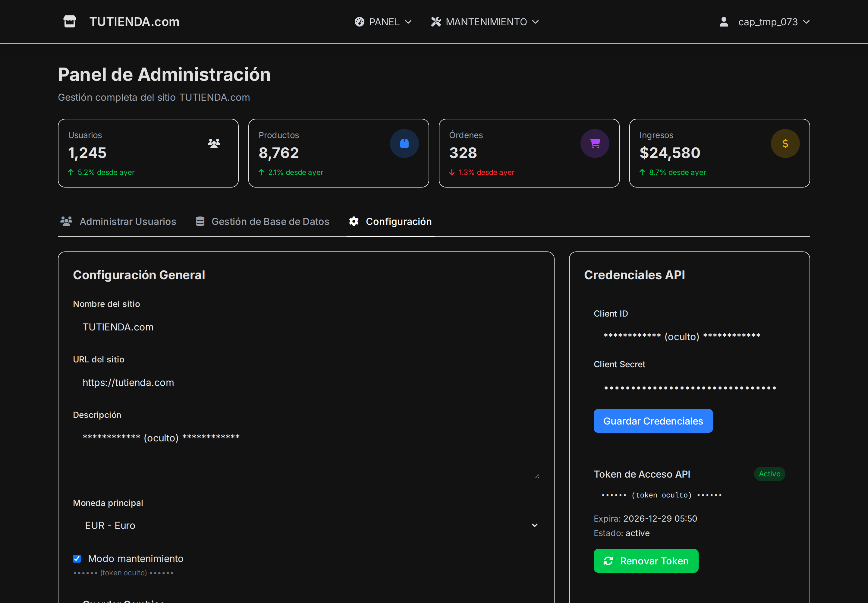The height and width of the screenshot is (603, 868).
Task: Click the user avatar icon
Action: [723, 22]
